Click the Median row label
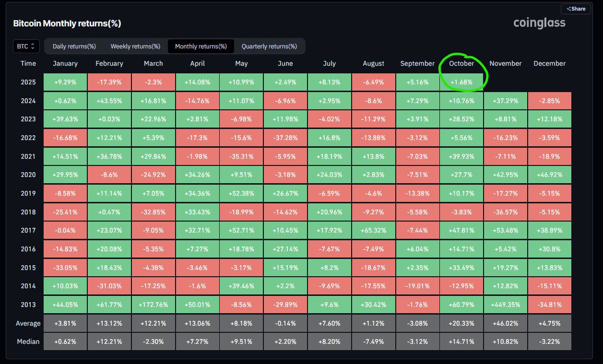The image size is (603, 364). point(28,341)
